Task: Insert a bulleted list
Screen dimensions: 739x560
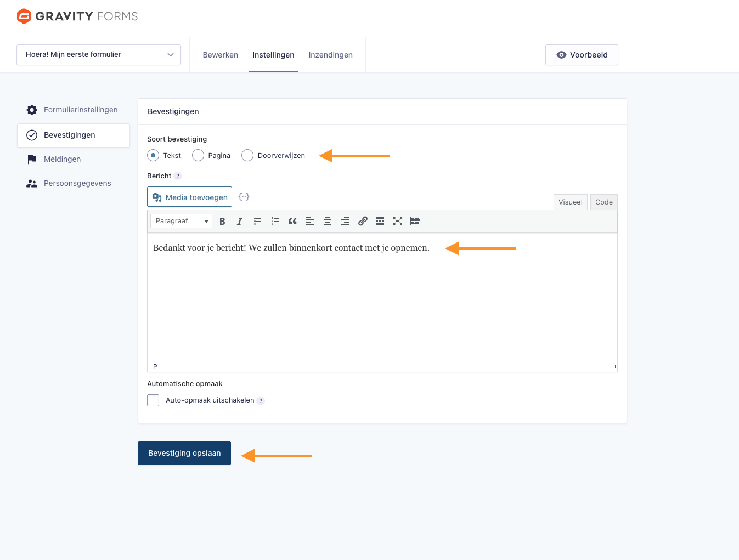Action: click(x=257, y=221)
